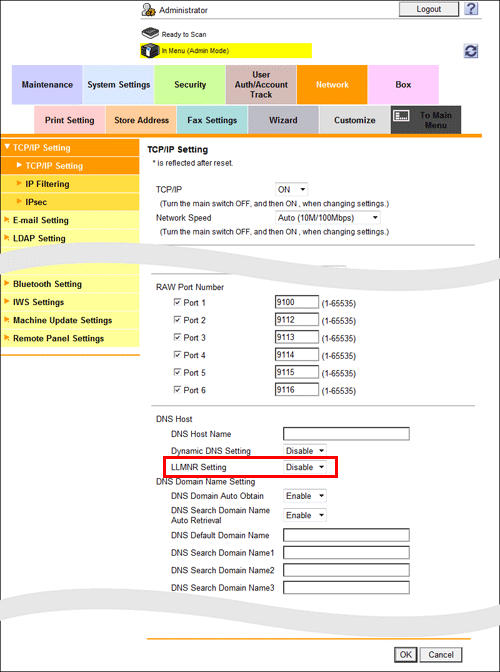Viewport: 500px width, 672px height.
Task: Open the Fax Settings tab
Action: click(212, 120)
